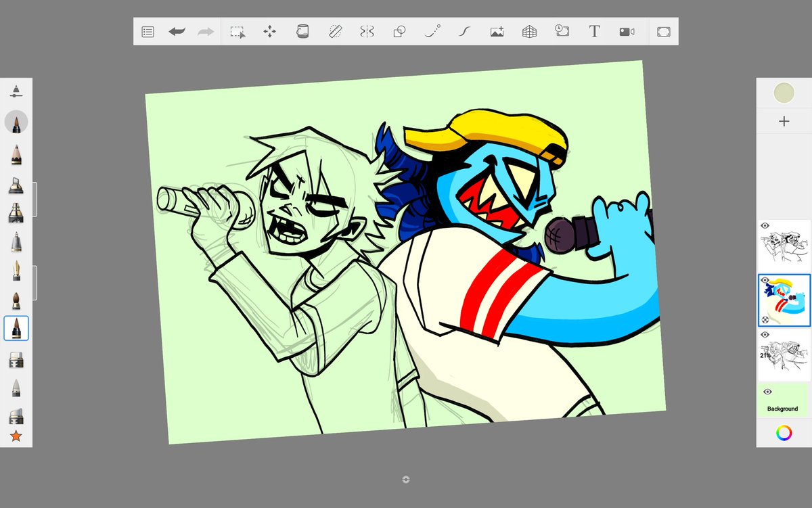The width and height of the screenshot is (812, 508).
Task: Open the Ruler guides tool
Action: [x=334, y=31]
